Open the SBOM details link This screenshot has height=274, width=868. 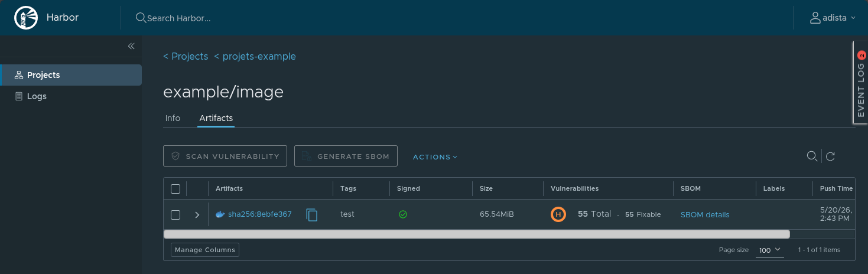pyautogui.click(x=705, y=215)
